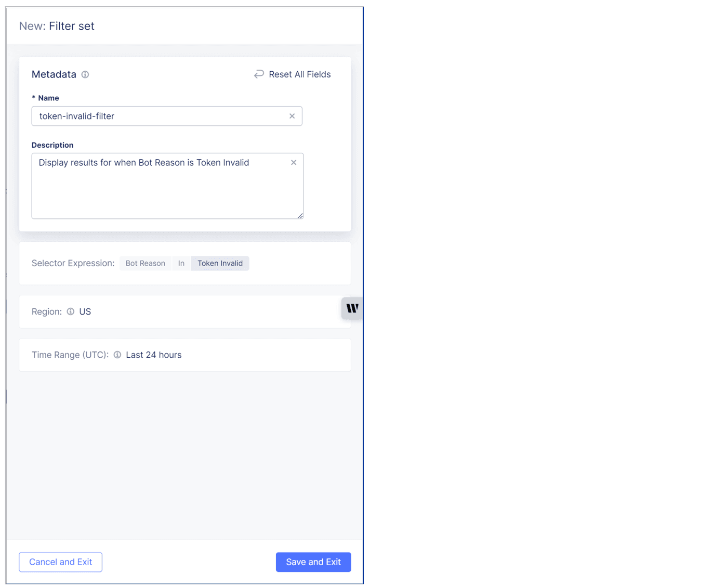This screenshot has width=713, height=588.
Task: Click the resize handle of the Description box
Action: coord(300,215)
